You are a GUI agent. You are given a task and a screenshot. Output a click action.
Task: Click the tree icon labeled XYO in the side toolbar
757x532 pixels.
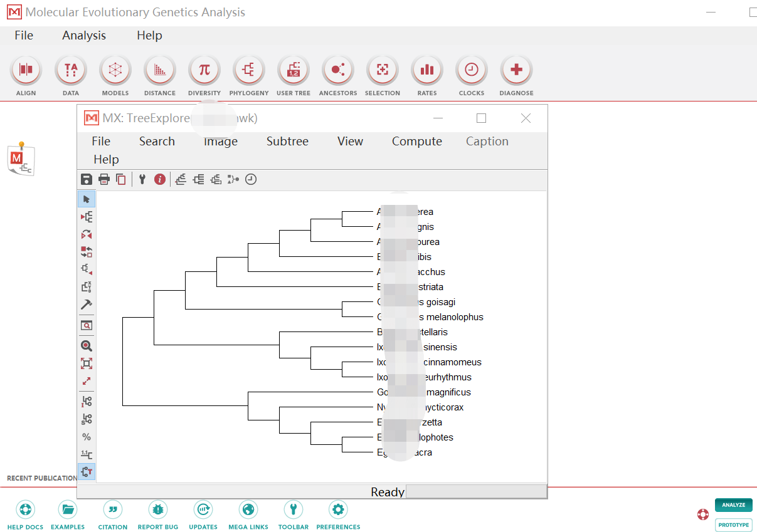pos(87,287)
